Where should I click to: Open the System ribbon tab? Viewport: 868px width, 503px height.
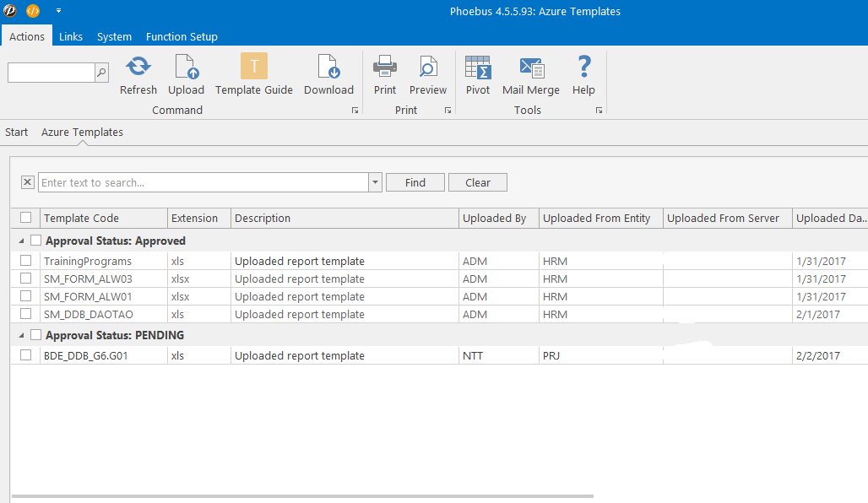click(x=114, y=36)
